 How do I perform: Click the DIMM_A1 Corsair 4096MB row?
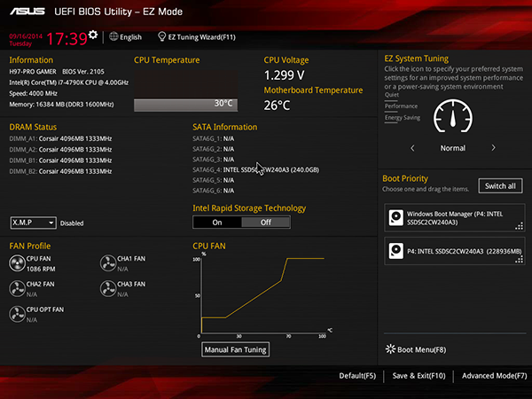tap(60, 138)
